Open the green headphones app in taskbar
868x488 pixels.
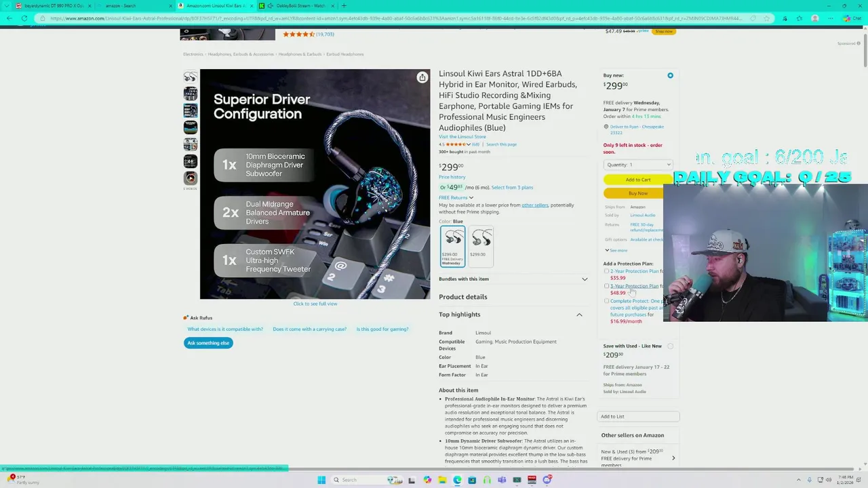click(x=487, y=480)
